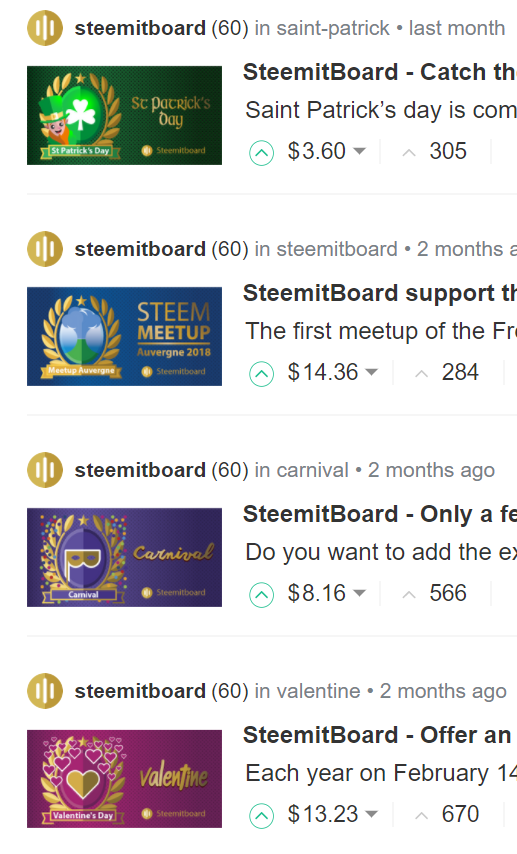Viewport: 517px width, 854px height.
Task: Click steemitboard avatar on valentine post
Action: (x=45, y=691)
